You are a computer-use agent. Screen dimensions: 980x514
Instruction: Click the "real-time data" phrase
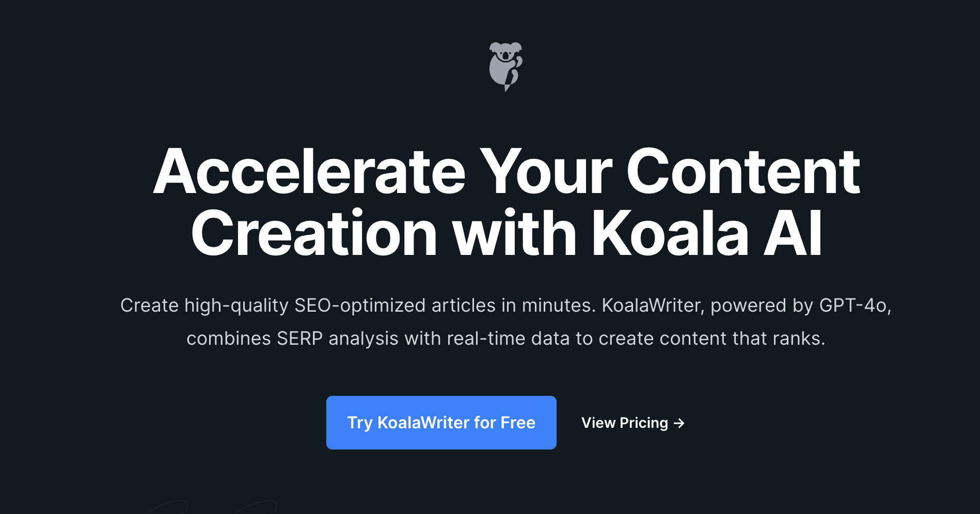tap(508, 339)
